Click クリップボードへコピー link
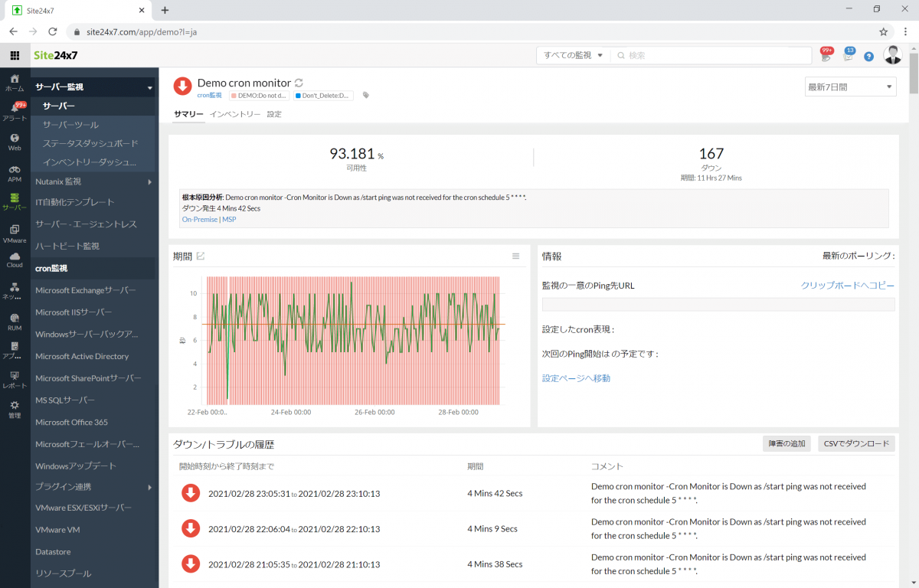The height and width of the screenshot is (588, 919). point(848,286)
